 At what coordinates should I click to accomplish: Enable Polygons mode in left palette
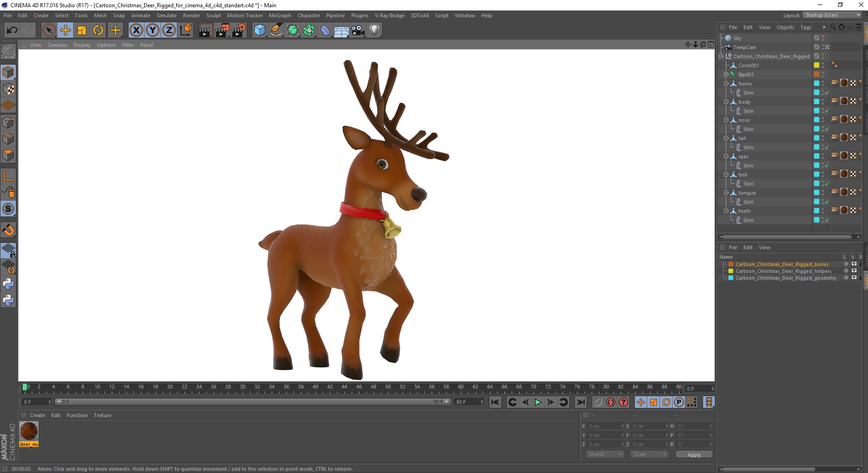(8, 155)
